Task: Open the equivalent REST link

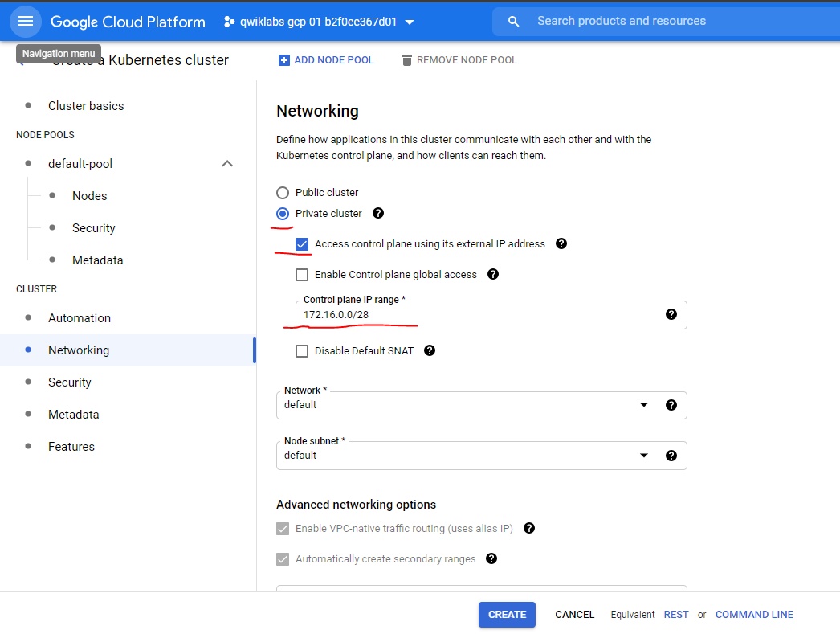Action: 676,615
